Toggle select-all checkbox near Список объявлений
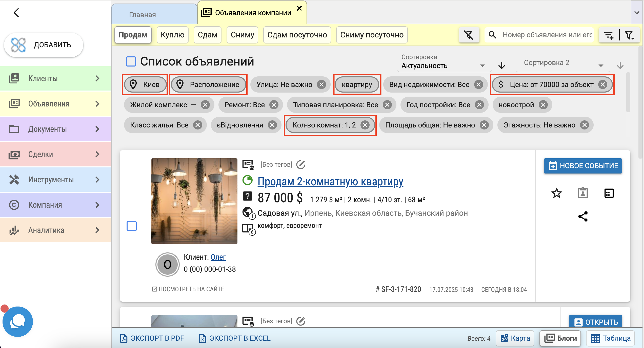The height and width of the screenshot is (348, 644). (131, 61)
